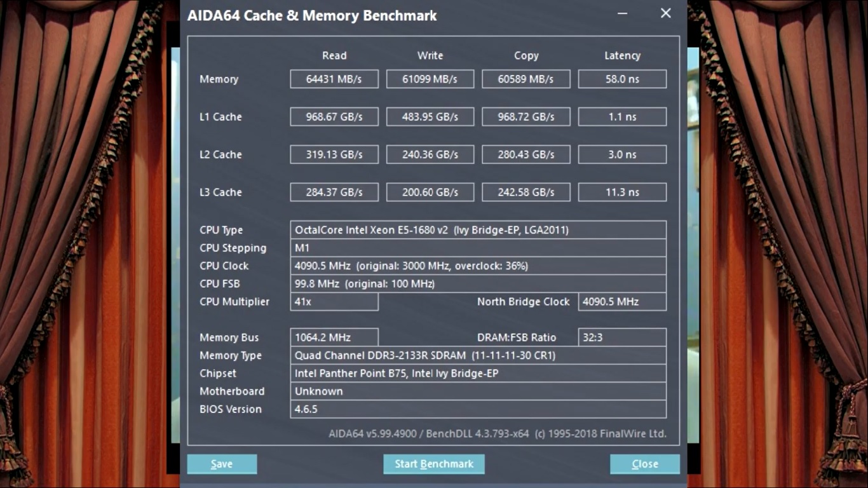Click the L2 Cache row label
868x488 pixels.
tap(220, 154)
